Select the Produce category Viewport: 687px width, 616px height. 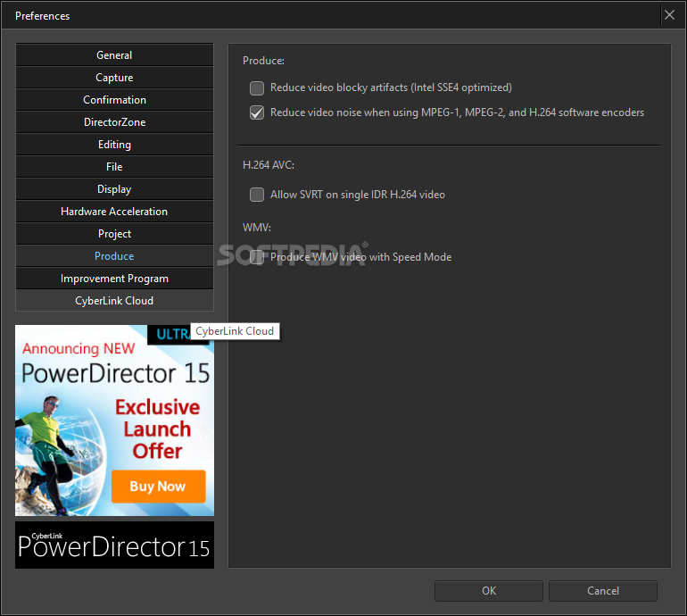click(114, 256)
